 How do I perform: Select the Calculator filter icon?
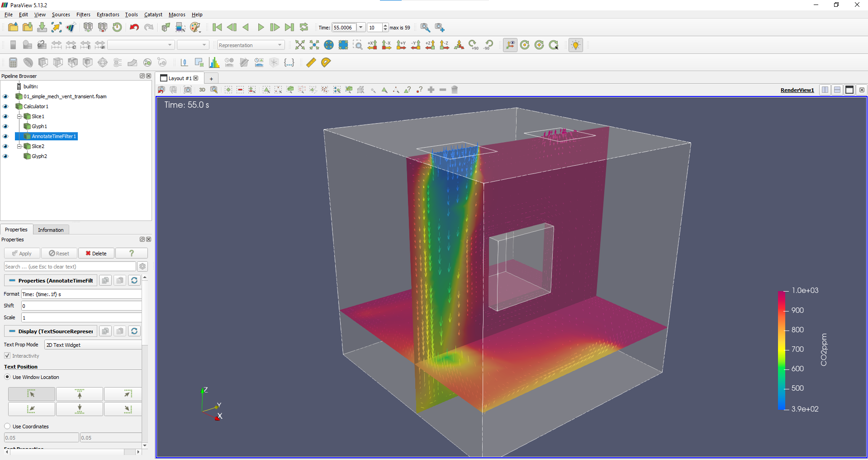tap(13, 62)
